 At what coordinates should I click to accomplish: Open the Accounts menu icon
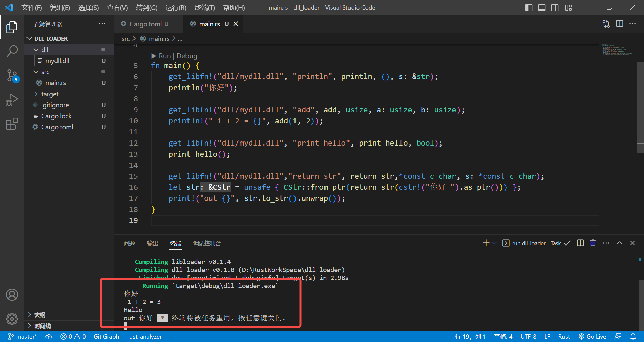point(12,295)
